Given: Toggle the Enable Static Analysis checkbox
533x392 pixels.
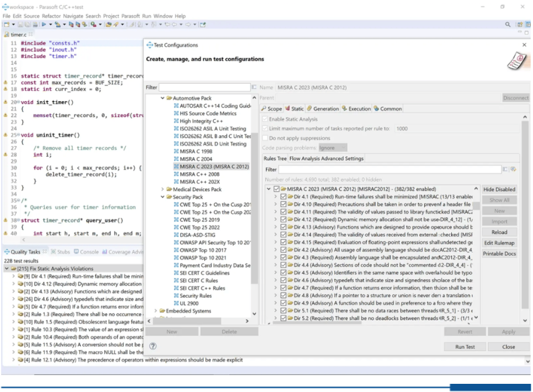Looking at the screenshot, I should 265,119.
